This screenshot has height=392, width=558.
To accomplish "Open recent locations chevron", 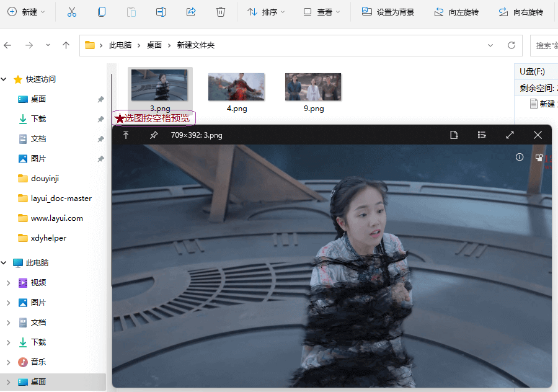I will tap(48, 45).
